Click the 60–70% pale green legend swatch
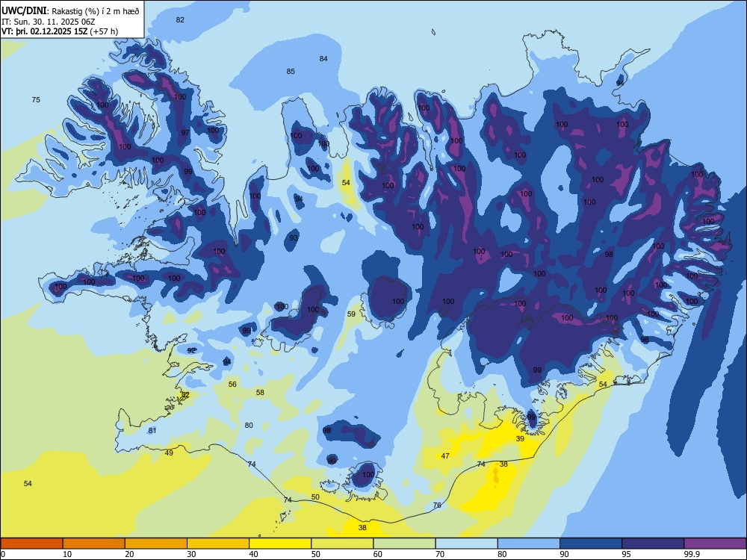The height and width of the screenshot is (560, 747). 404,544
